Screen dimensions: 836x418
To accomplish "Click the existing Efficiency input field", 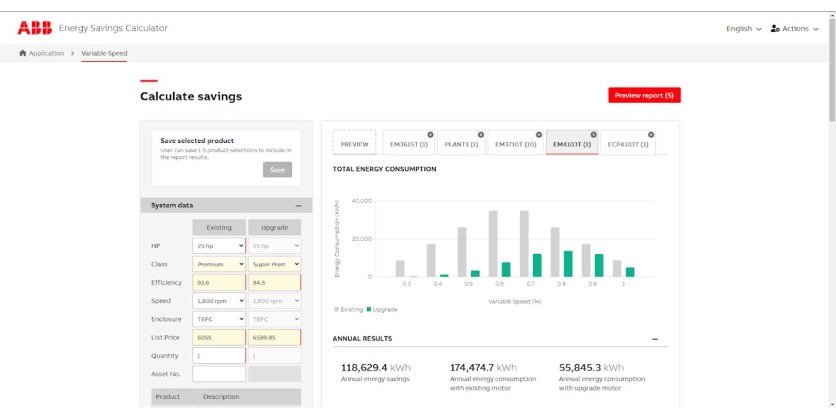I will coord(218,283).
